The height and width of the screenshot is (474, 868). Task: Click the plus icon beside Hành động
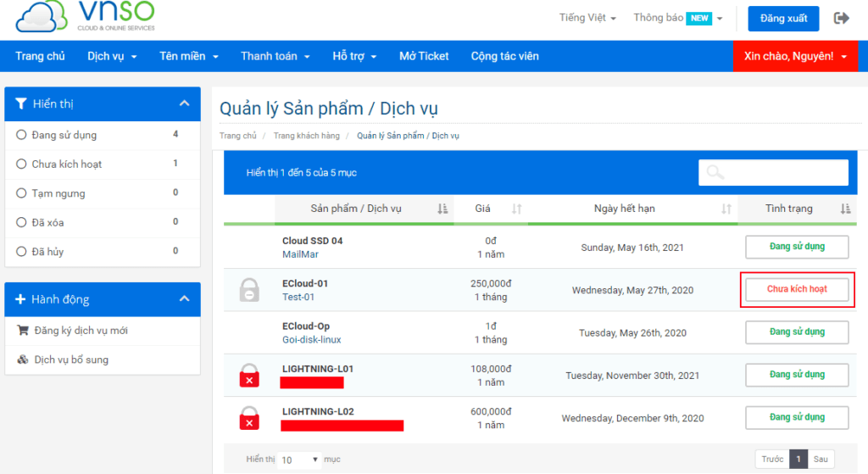(x=20, y=299)
